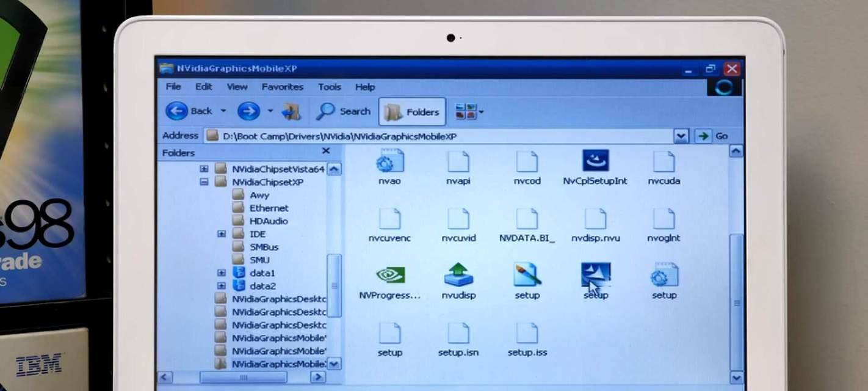Go up one folder level
This screenshot has width=868, height=391.
click(291, 111)
